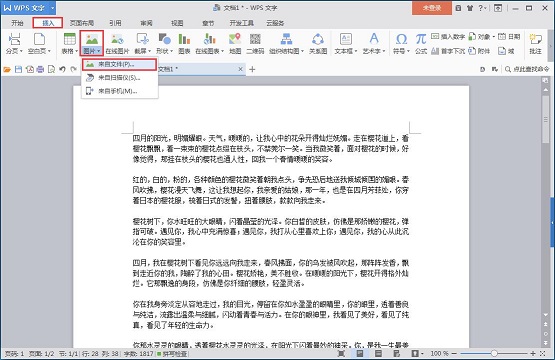This screenshot has height=360, width=555.
Task: Expand the Shapes (形状) dropdown
Action: 165,44
